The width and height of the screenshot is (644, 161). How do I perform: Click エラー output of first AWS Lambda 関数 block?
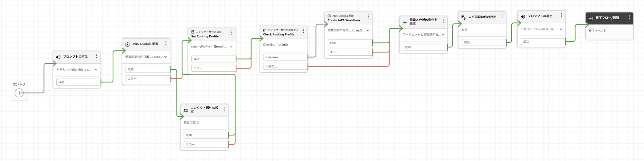point(147,79)
